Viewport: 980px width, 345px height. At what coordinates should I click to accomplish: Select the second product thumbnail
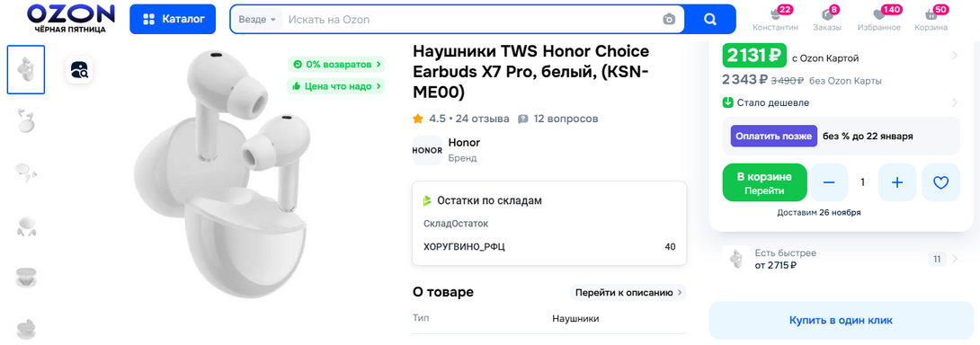[26, 120]
